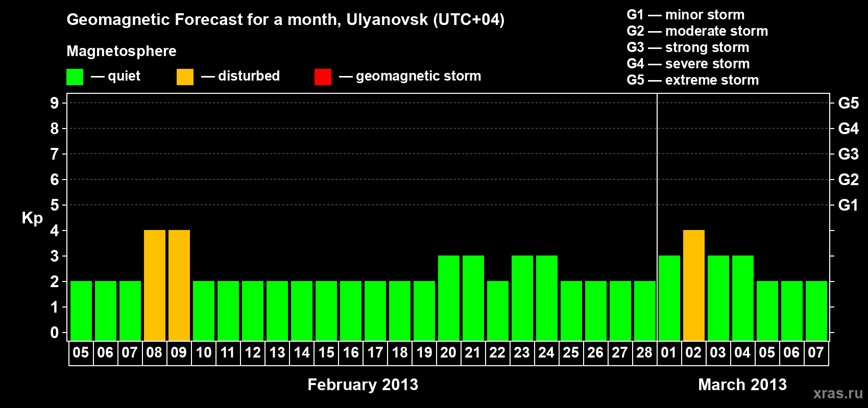The image size is (868, 408).
Task: Click the 'G2 — moderate storm' legend text
Action: pos(697,31)
